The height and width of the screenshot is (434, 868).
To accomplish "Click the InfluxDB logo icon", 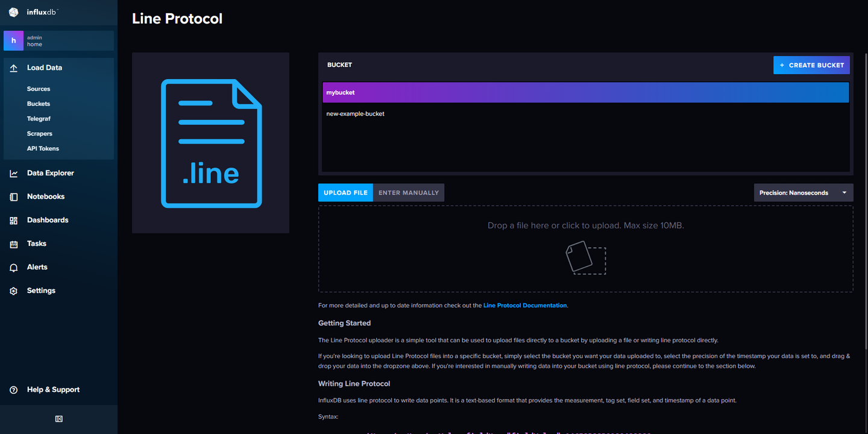I will click(13, 13).
